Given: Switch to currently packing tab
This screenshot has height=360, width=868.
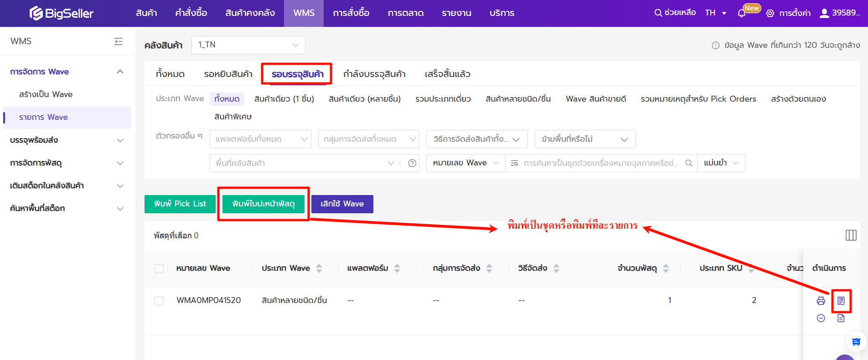Looking at the screenshot, I should click(374, 74).
